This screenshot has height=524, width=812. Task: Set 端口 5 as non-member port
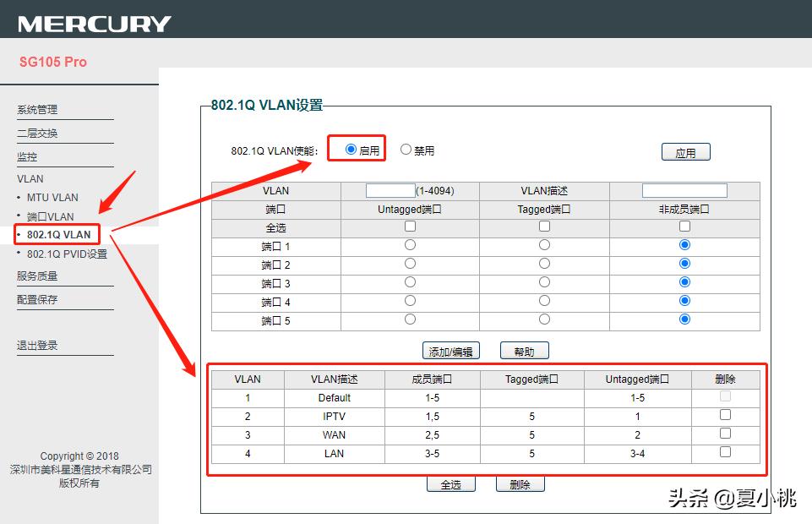click(x=684, y=319)
